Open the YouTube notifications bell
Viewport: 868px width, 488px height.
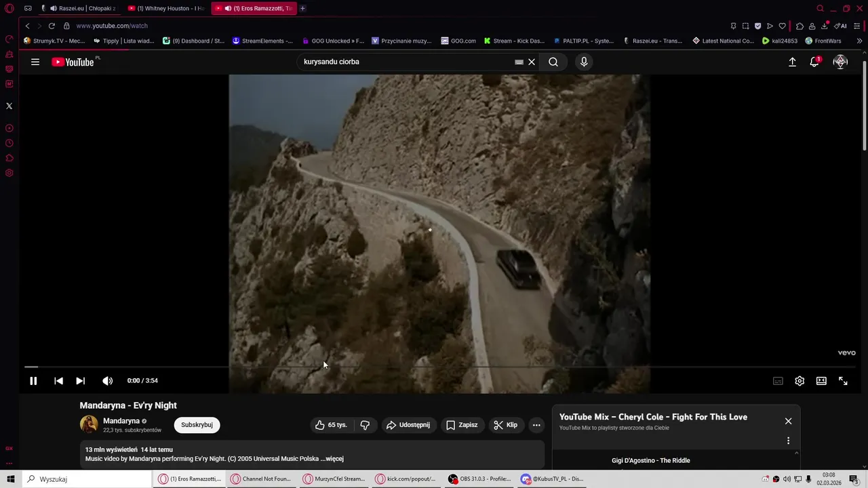click(814, 62)
